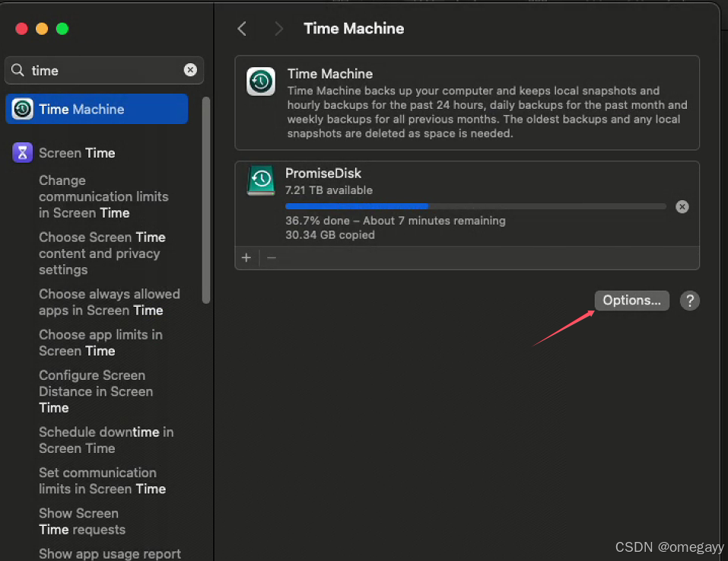The height and width of the screenshot is (561, 728).
Task: Minimize the window with yellow button
Action: pos(42,29)
